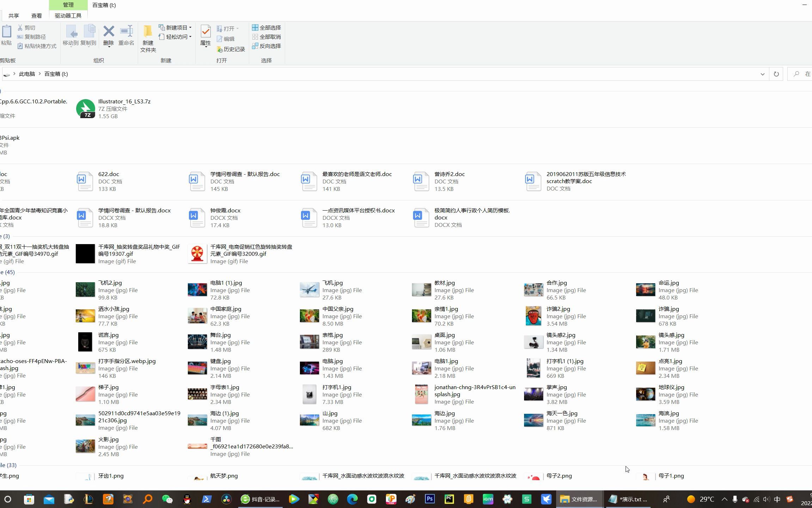Viewport: 812px width, 508px height.
Task: Open Photoshop from the taskbar
Action: 430,499
